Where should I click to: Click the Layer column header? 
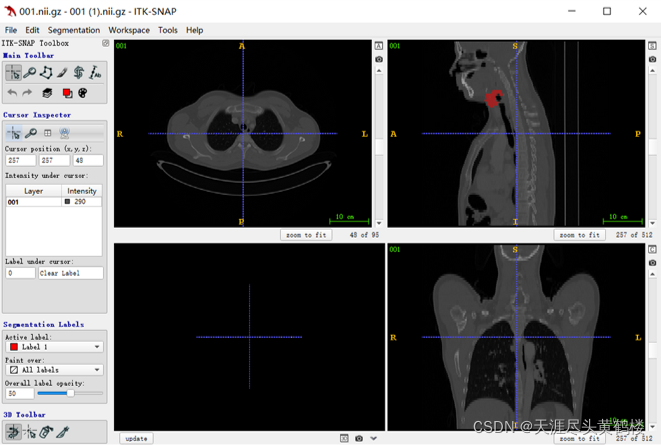click(33, 191)
